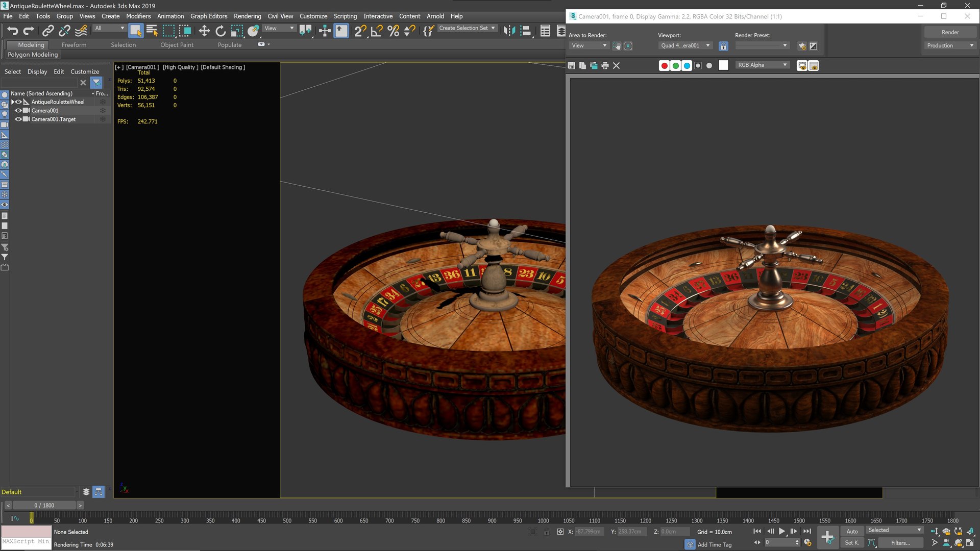Hide Camera001 with its eye icon
The height and width of the screenshot is (551, 980).
18,111
